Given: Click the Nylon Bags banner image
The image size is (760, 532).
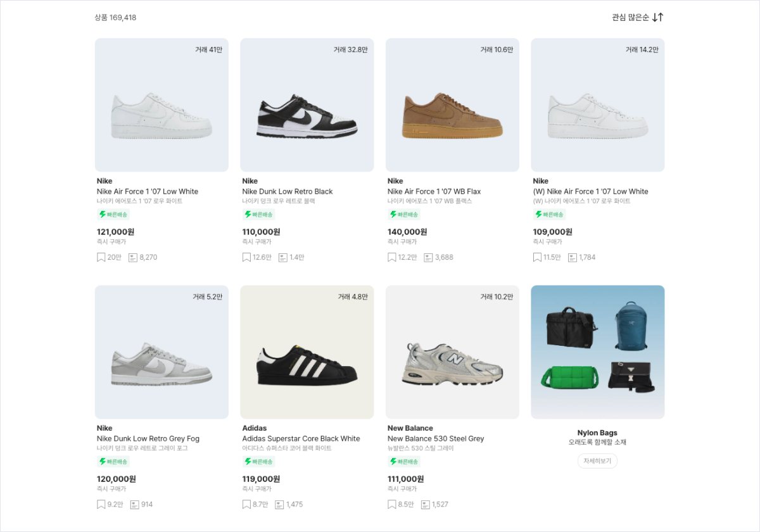Looking at the screenshot, I should click(x=597, y=352).
